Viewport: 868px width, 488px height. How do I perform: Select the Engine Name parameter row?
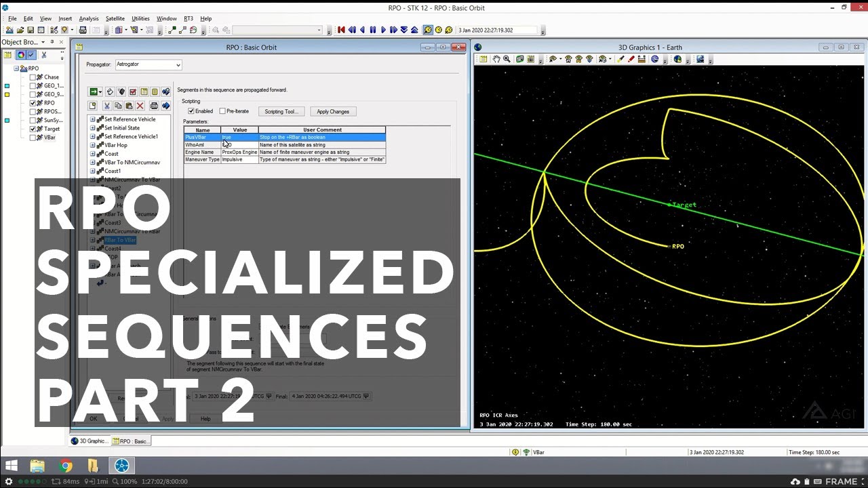[x=285, y=152]
